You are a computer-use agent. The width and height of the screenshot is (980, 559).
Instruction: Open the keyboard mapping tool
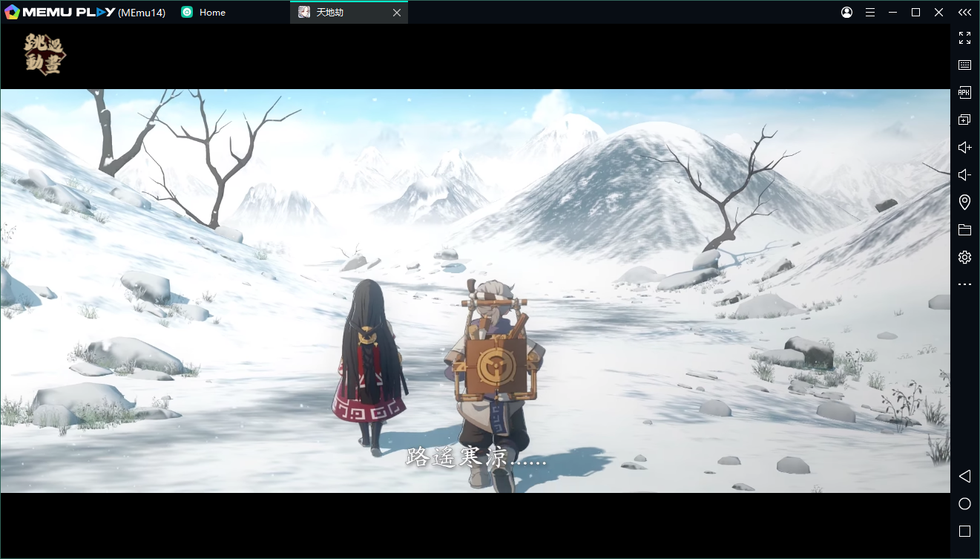(x=964, y=65)
